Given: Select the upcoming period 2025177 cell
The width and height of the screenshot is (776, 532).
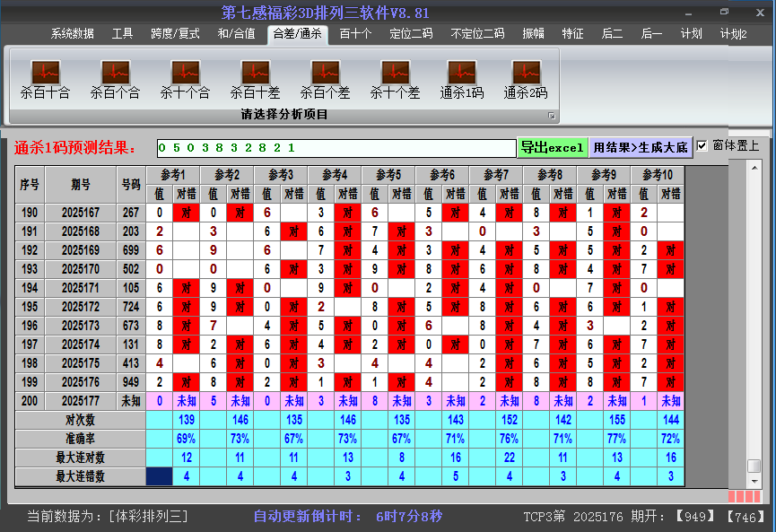Looking at the screenshot, I should pos(81,401).
